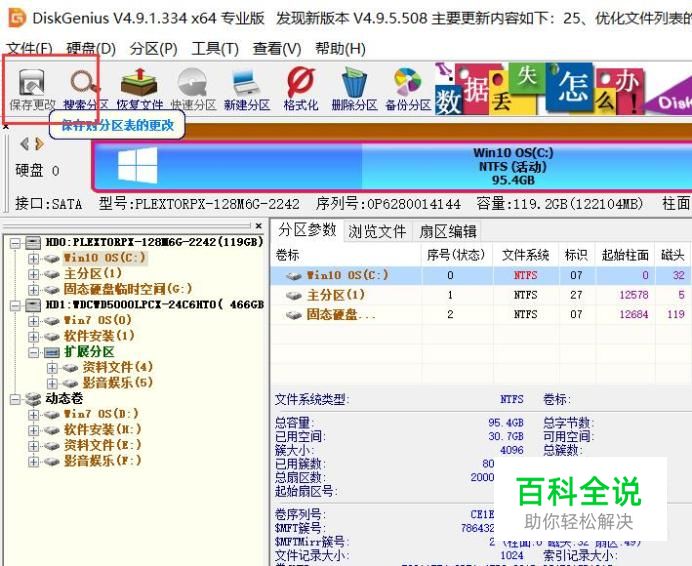
Task: Select 主分区(1) row in partition table
Action: point(481,295)
